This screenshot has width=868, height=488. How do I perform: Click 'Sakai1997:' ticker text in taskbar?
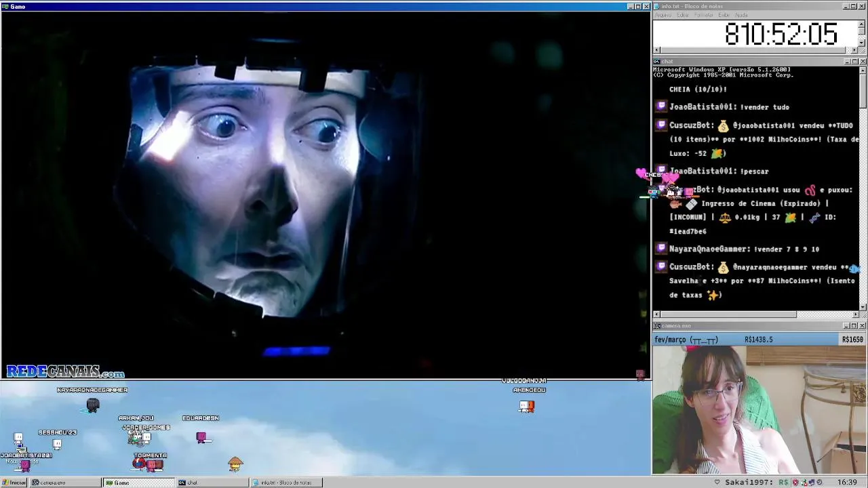click(750, 483)
